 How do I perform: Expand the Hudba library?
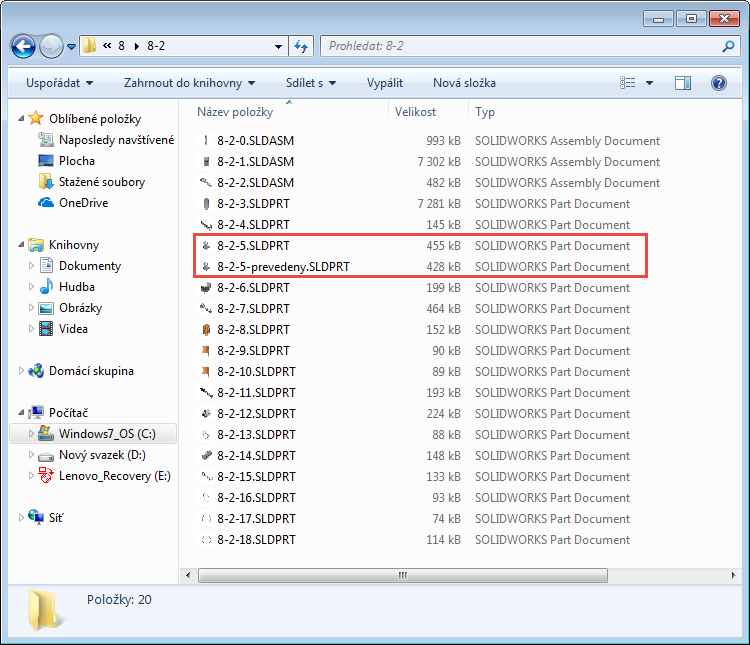coord(31,287)
